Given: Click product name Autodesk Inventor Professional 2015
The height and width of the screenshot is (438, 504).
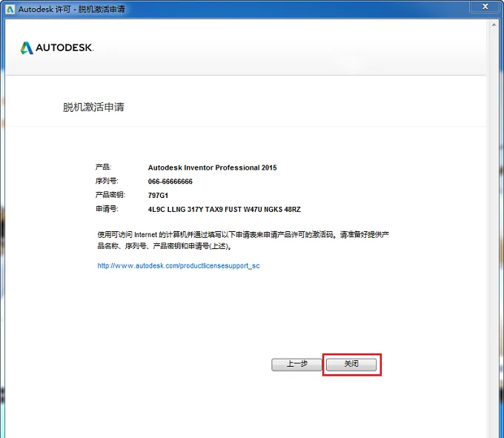Looking at the screenshot, I should [212, 167].
